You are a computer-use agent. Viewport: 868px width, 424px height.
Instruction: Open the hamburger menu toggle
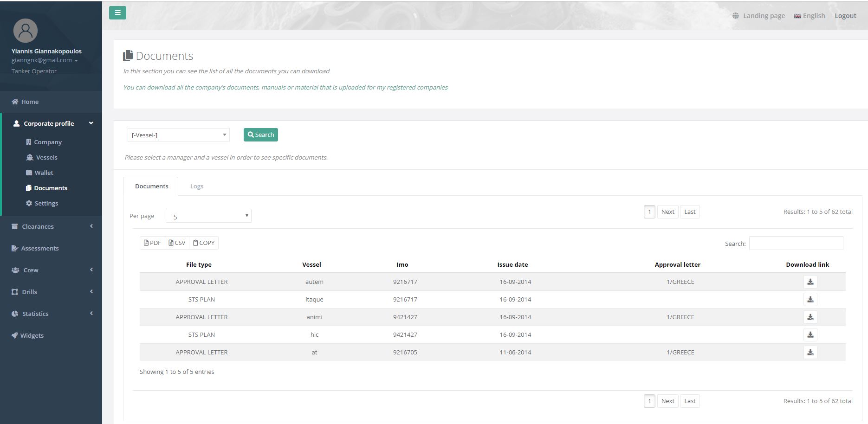(117, 13)
